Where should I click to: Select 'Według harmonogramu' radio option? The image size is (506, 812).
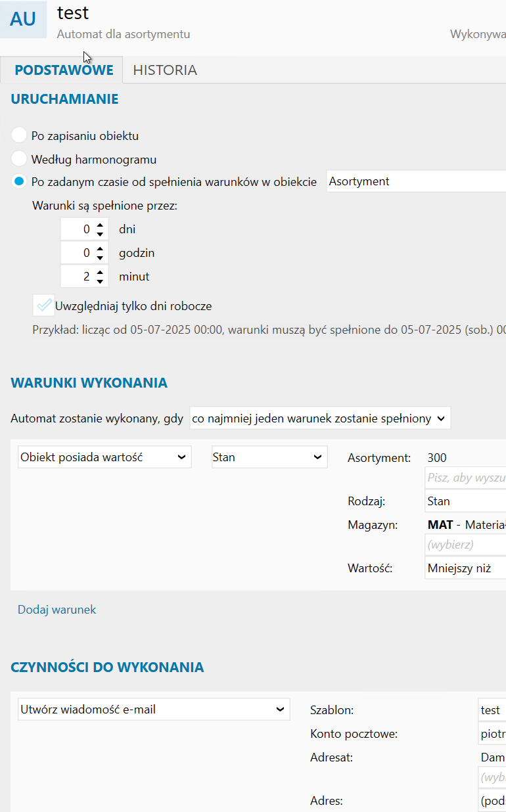19,159
